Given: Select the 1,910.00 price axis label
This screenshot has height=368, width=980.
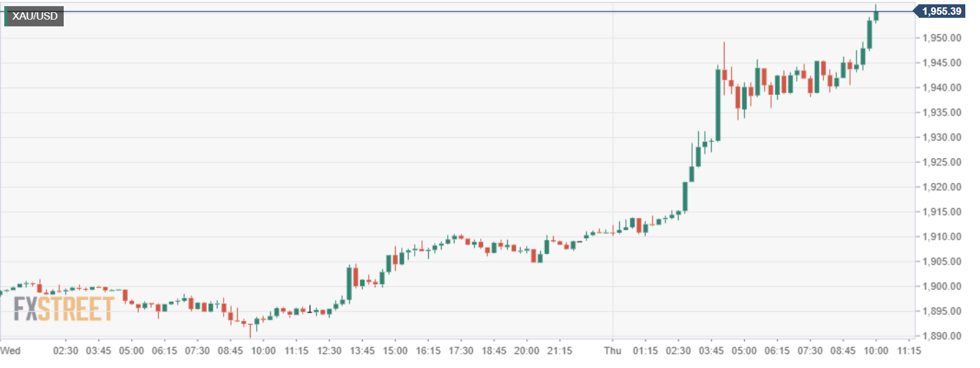Looking at the screenshot, I should (941, 237).
